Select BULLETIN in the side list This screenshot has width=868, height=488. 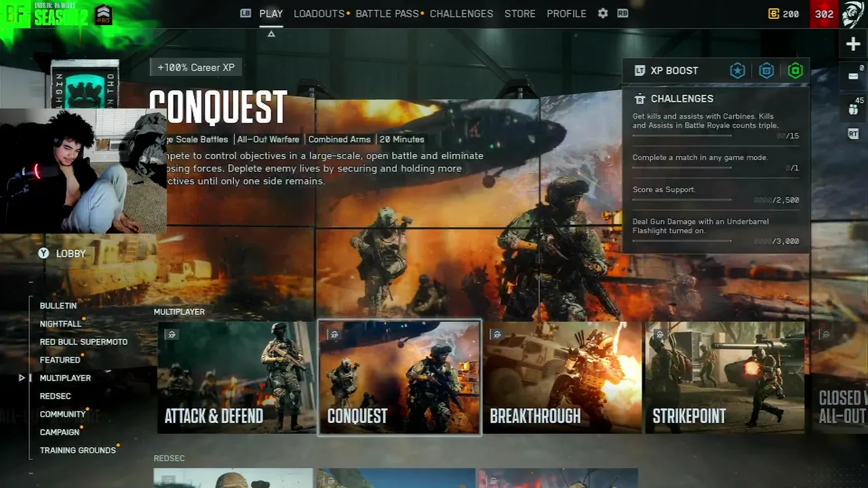[x=58, y=306]
